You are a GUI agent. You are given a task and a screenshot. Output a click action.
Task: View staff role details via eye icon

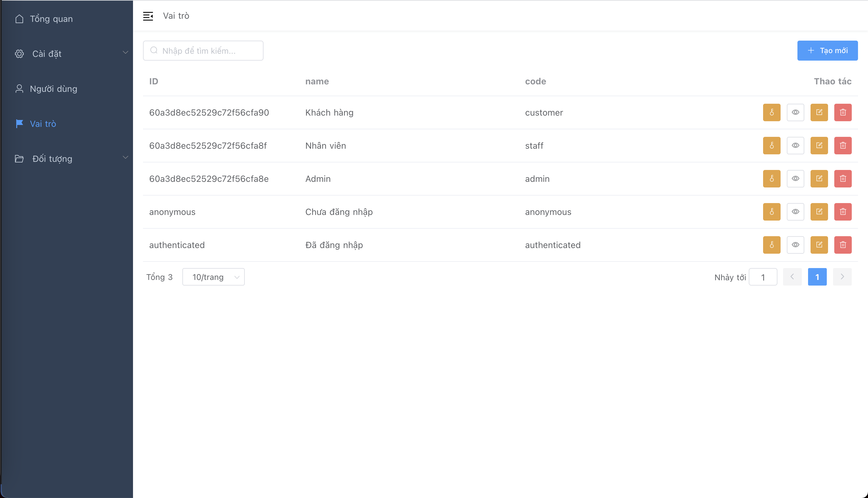pos(795,145)
